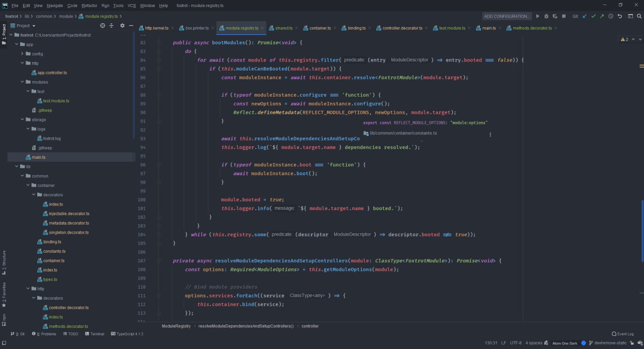Open Git Show History clock icon
644x349 pixels.
pyautogui.click(x=611, y=16)
